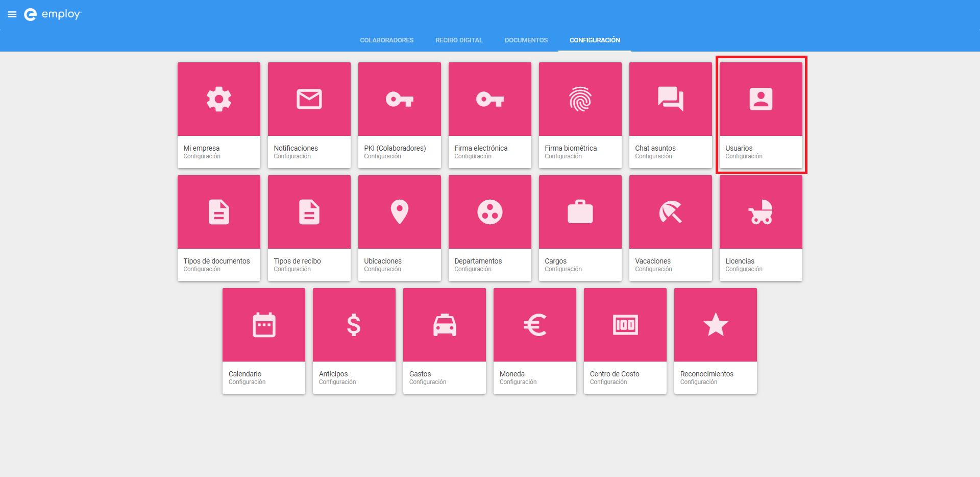
Task: Switch to the Colaboradores tab
Action: coord(387,40)
